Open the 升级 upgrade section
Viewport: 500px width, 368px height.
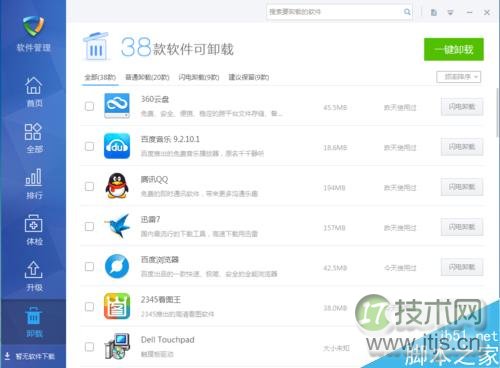34,276
